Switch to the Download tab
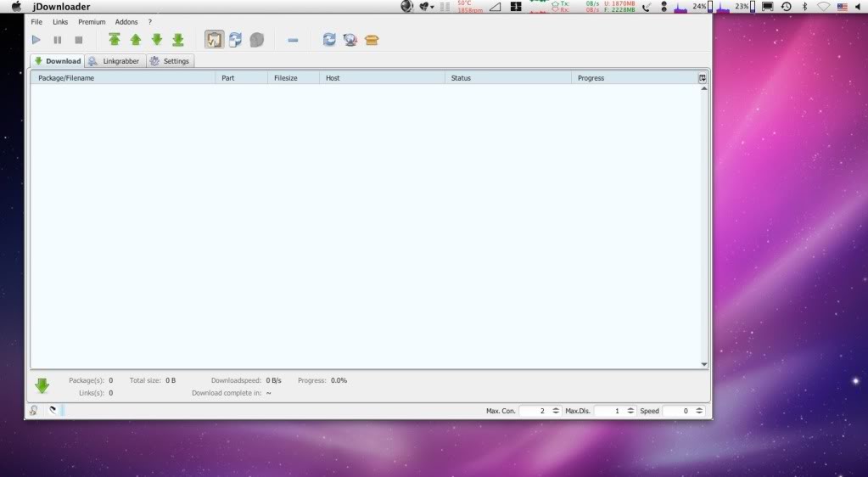868x477 pixels. coord(58,61)
